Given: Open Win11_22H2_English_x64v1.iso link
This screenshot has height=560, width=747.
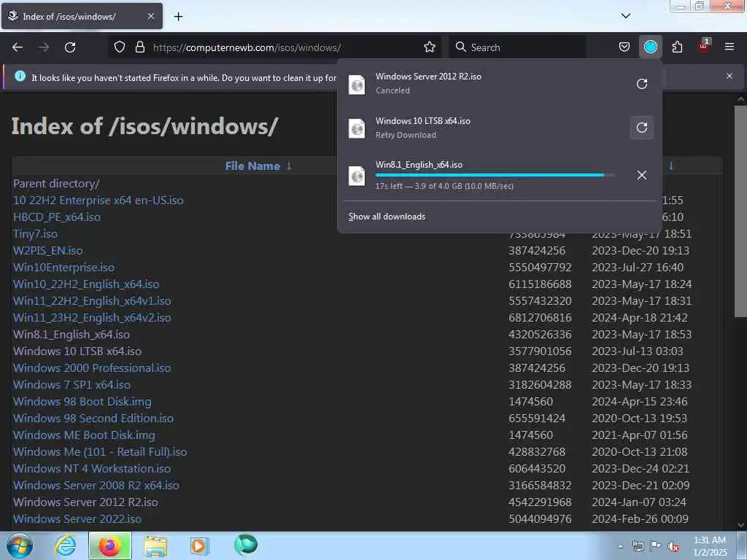Looking at the screenshot, I should coord(92,301).
